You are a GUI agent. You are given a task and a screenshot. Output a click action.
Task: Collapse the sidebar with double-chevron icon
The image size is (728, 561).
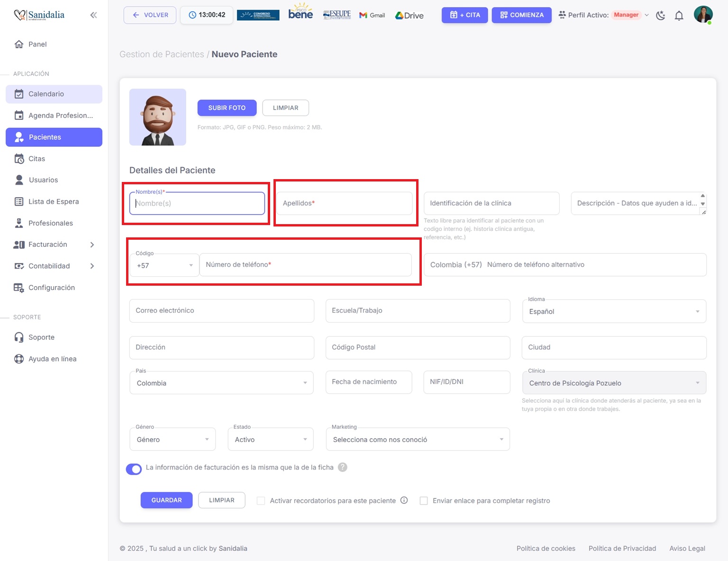93,15
